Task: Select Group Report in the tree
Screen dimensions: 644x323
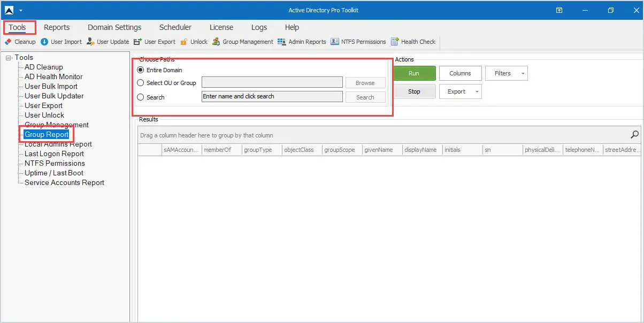Action: pyautogui.click(x=47, y=135)
